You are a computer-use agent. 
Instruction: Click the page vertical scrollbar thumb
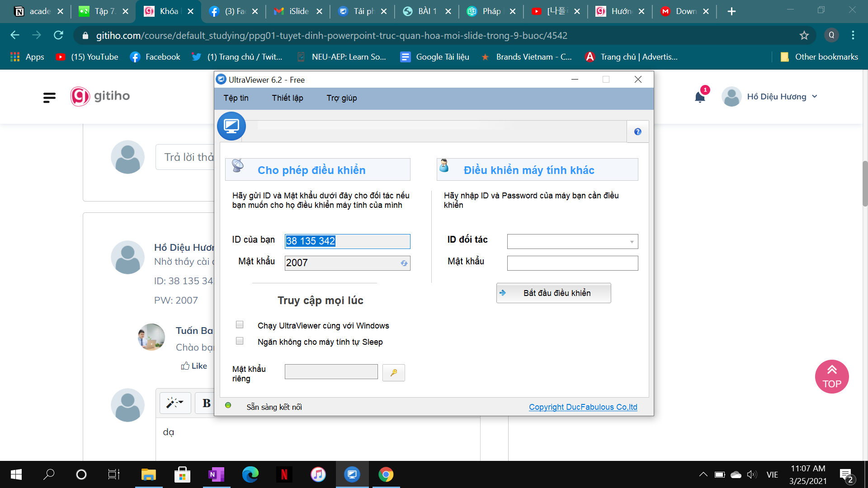pos(865,183)
